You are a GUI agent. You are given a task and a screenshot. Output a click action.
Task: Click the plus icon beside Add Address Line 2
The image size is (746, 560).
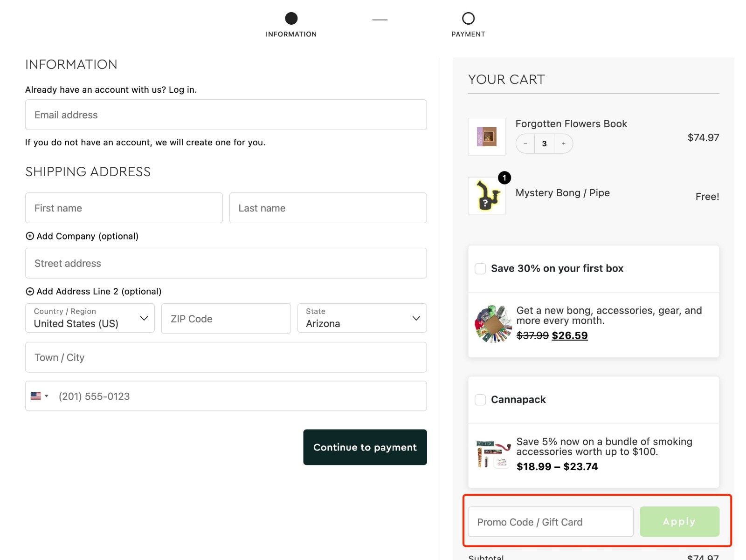(30, 291)
